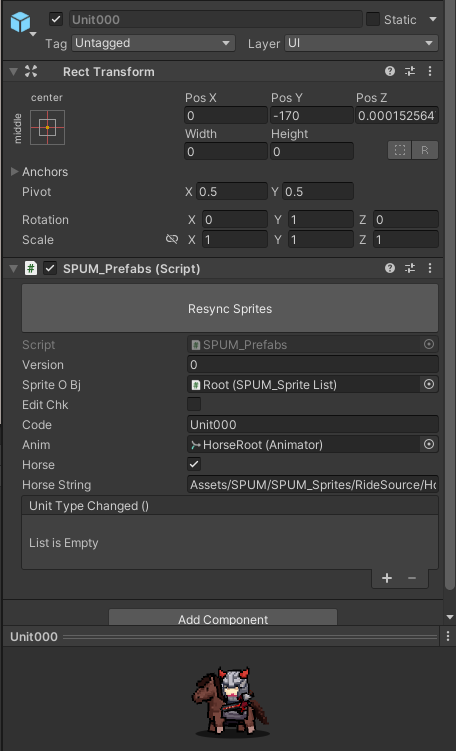Open the preview panel options menu
Image resolution: width=456 pixels, height=751 pixels.
pos(448,636)
